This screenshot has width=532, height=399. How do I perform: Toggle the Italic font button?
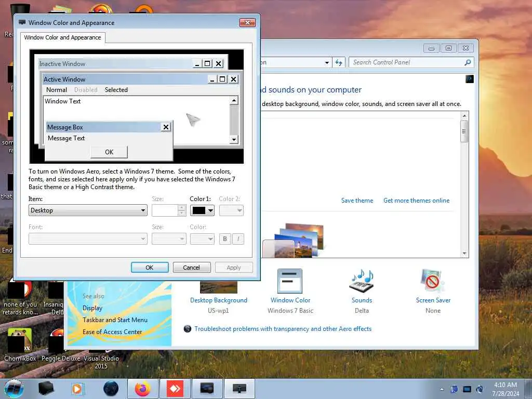(x=238, y=239)
